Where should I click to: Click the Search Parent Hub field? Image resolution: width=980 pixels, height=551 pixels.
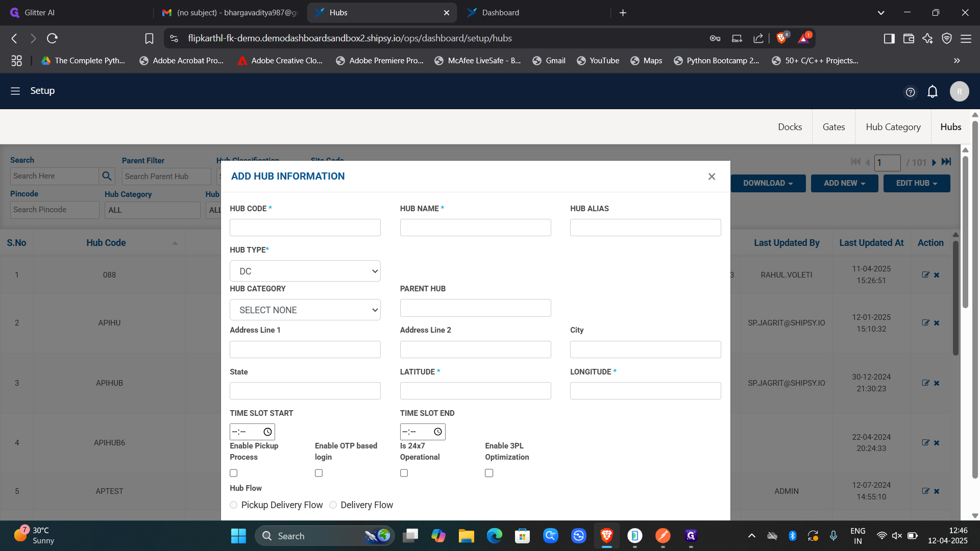pos(166,177)
